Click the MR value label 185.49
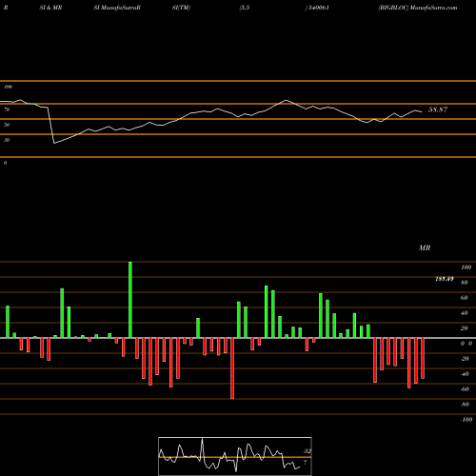 coord(445,279)
